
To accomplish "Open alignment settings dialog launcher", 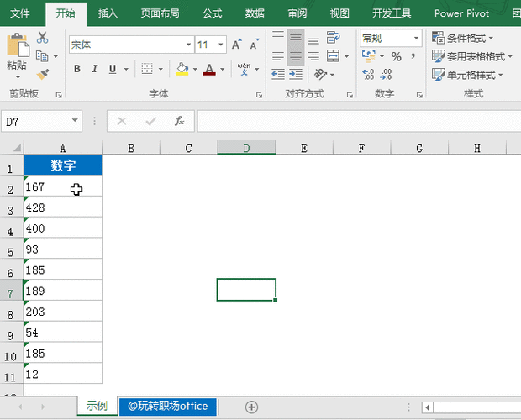I will 350,95.
